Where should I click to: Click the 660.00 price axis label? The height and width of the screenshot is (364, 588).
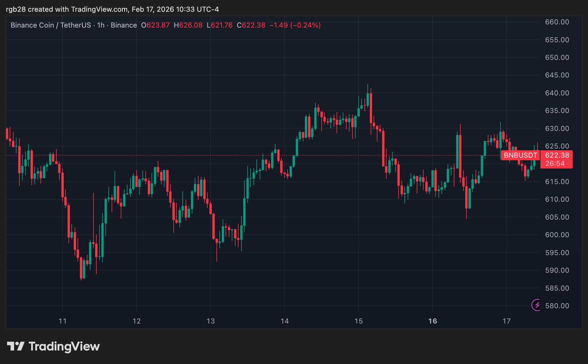pos(557,22)
